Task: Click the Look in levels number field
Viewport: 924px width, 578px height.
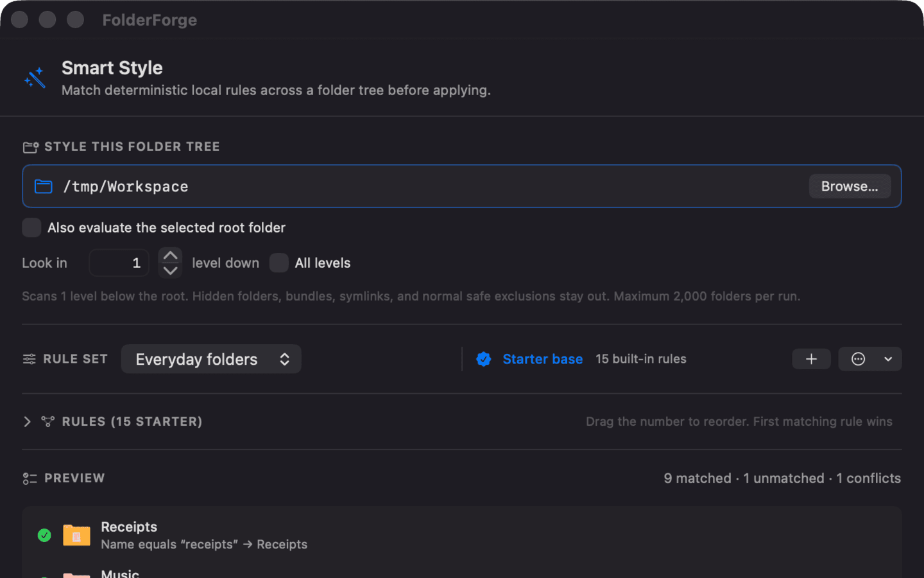Action: pyautogui.click(x=119, y=263)
